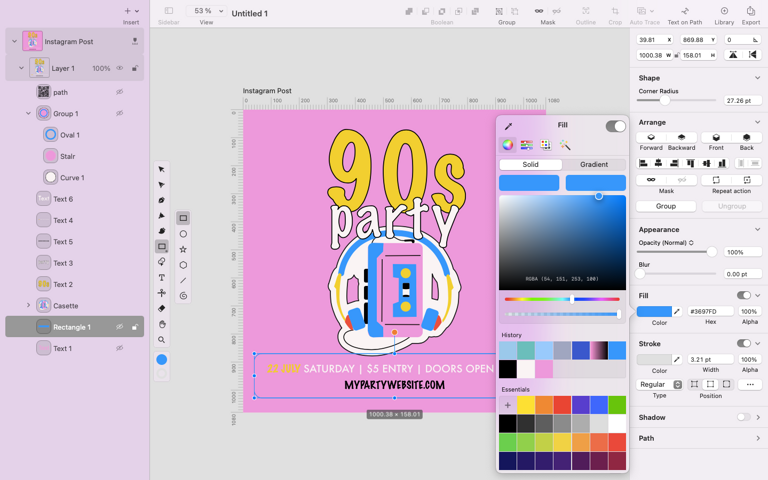
Task: Open the color wheel picker tab
Action: 508,145
